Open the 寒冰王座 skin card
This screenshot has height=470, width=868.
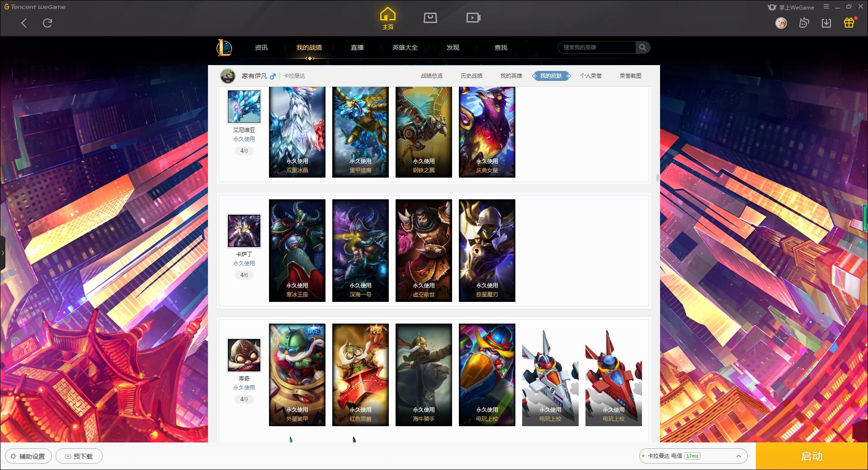click(297, 250)
